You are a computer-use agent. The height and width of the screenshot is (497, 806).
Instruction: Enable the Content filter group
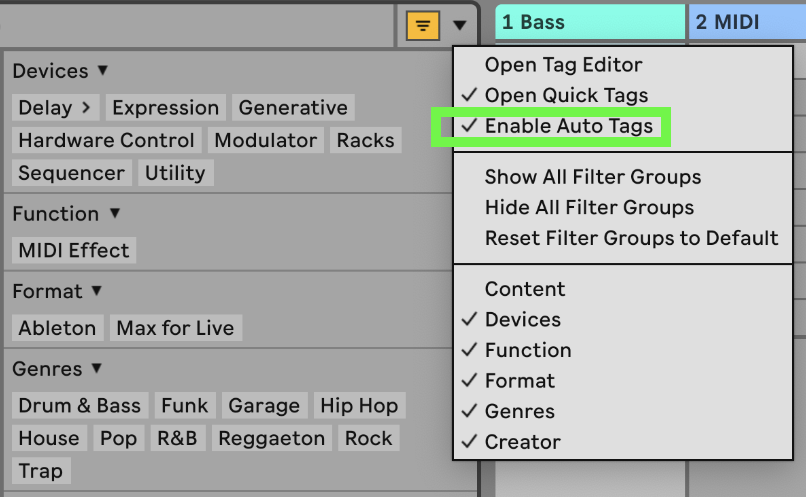coord(525,289)
